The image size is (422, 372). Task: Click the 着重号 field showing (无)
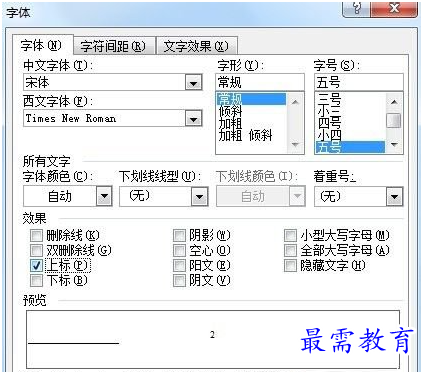(350, 196)
